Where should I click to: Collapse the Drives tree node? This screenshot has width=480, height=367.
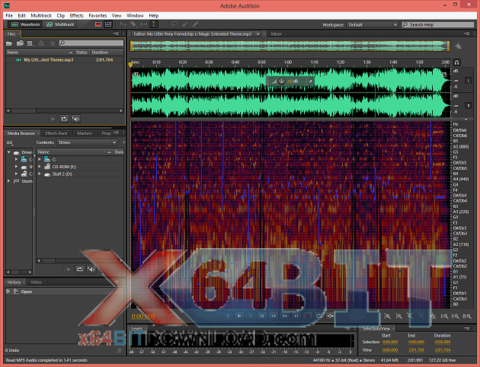9,152
